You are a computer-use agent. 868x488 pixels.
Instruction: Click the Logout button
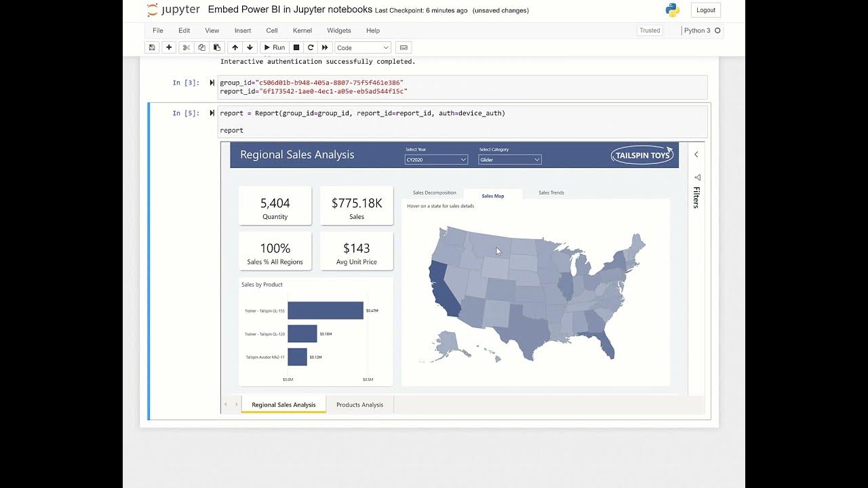pos(706,10)
